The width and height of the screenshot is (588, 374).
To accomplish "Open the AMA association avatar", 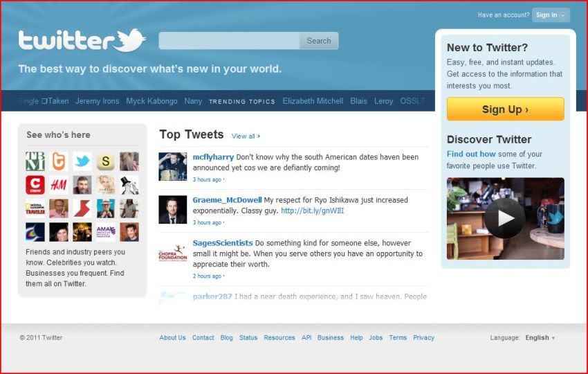I will [106, 232].
